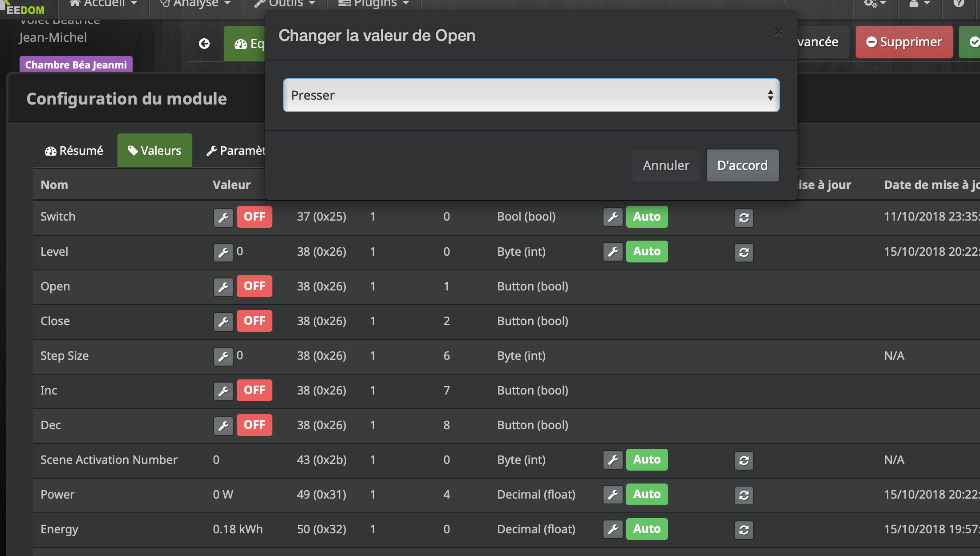Open the Switch value wrench editor
Viewport: 980px width, 556px height.
click(x=223, y=217)
